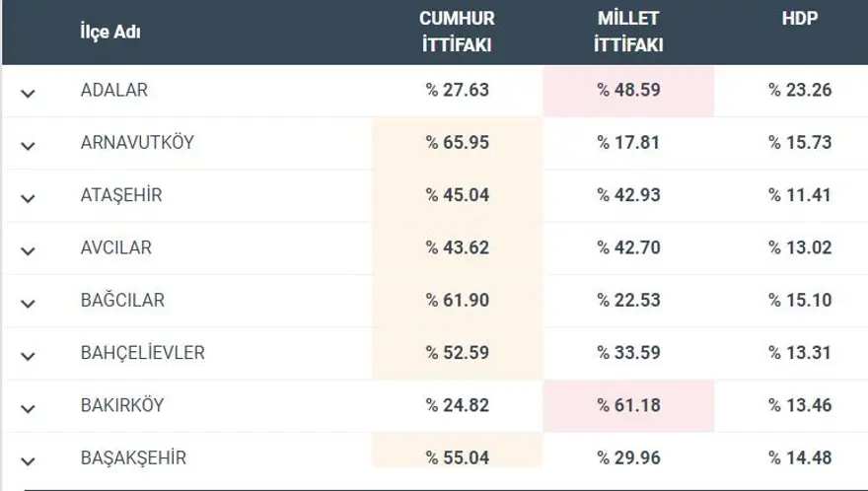Click HDP % 23.26 cell for Adalar
868x491 pixels.
800,91
